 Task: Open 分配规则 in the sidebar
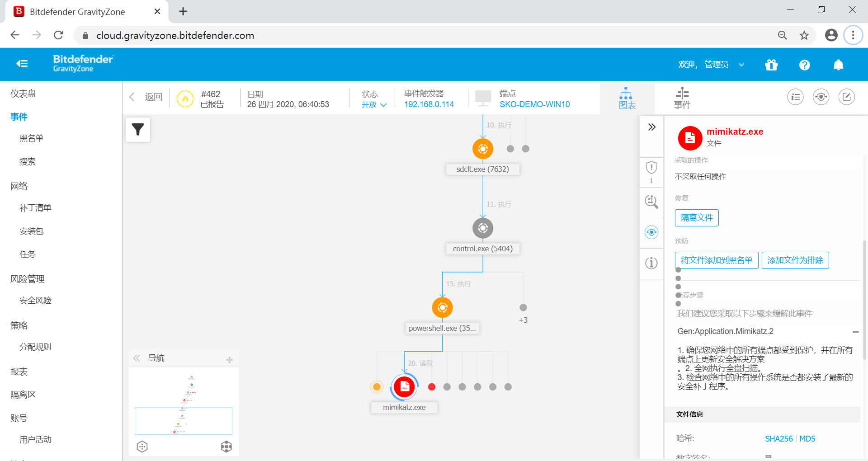pos(35,347)
